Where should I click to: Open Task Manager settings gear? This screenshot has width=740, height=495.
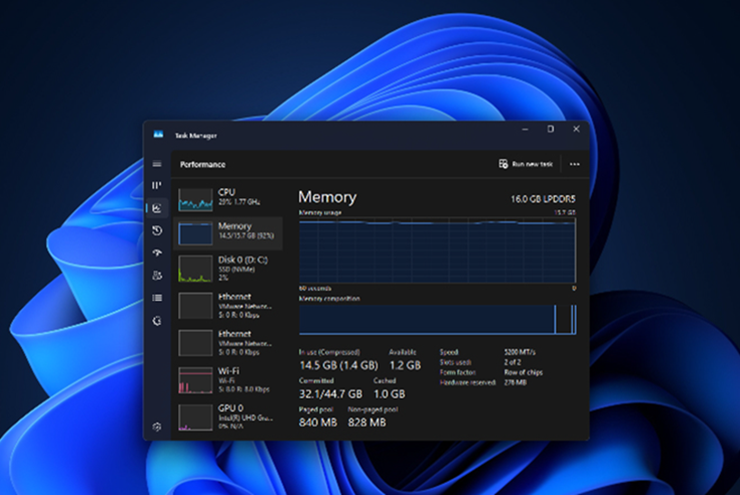(x=157, y=427)
